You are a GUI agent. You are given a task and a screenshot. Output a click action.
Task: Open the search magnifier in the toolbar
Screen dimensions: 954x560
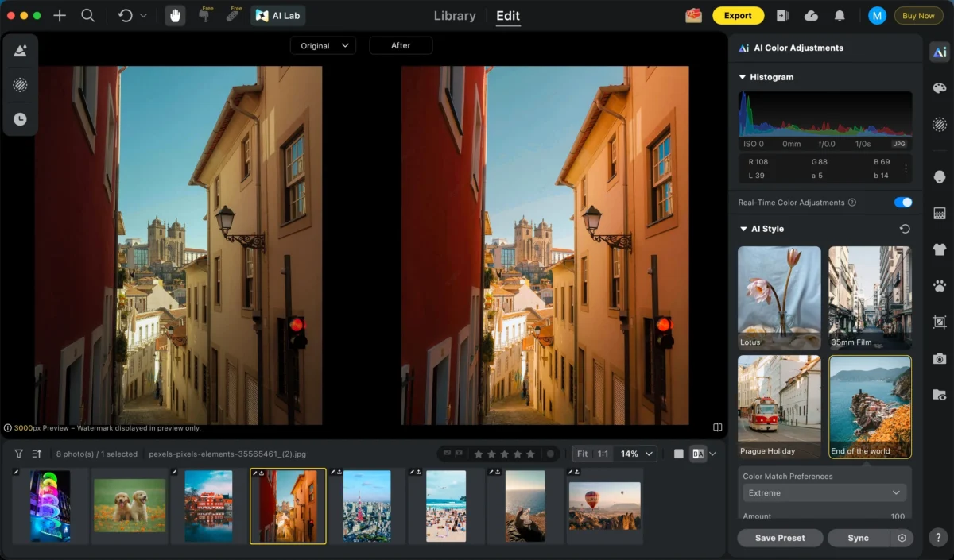(88, 15)
